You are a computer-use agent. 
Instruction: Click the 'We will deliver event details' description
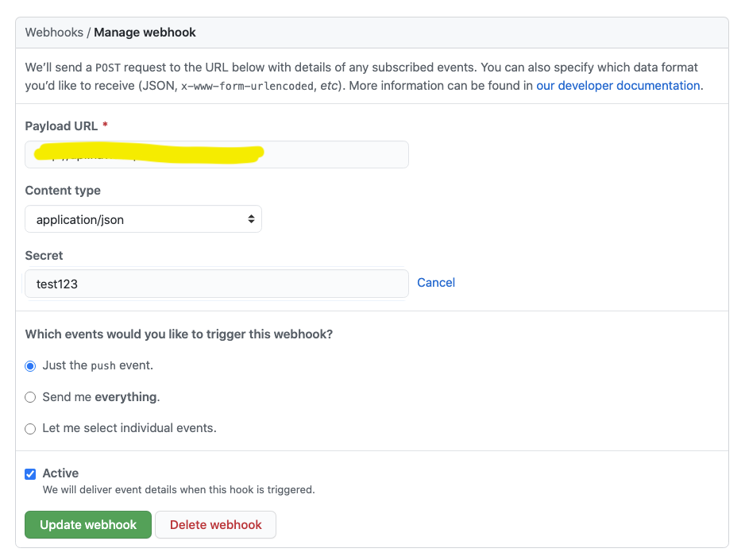click(179, 490)
